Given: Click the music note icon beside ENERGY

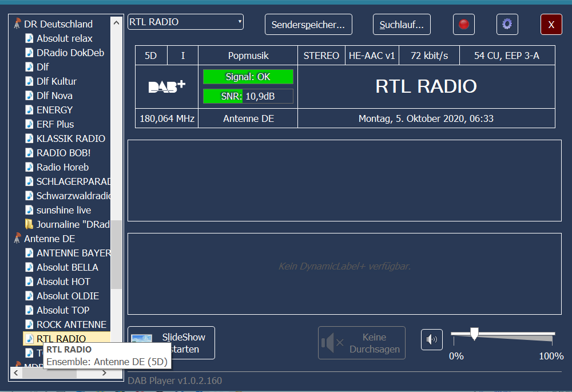Looking at the screenshot, I should (29, 110).
